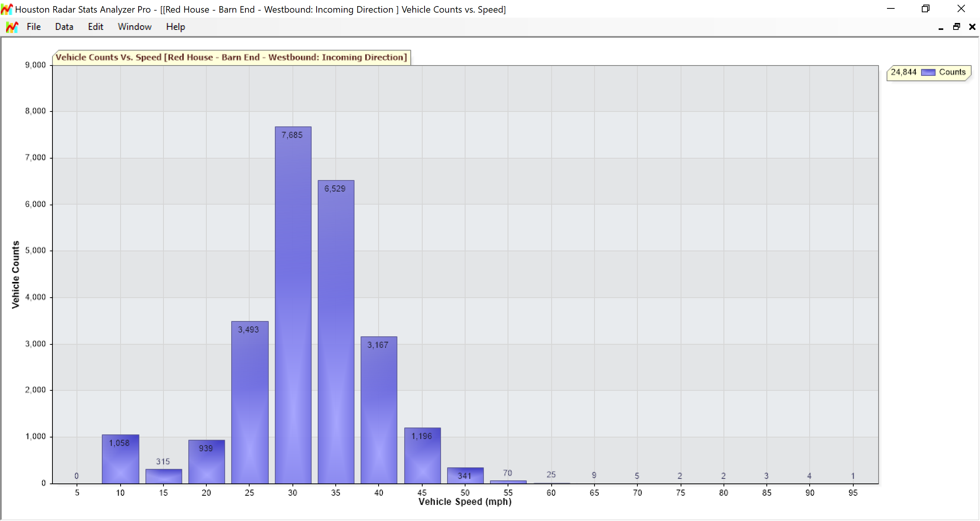This screenshot has height=521, width=980.
Task: Click the 0 value label at 5 mph
Action: click(77, 476)
